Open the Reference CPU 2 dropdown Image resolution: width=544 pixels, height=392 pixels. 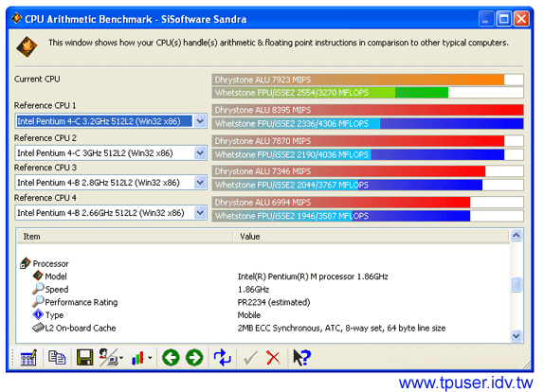(x=200, y=152)
